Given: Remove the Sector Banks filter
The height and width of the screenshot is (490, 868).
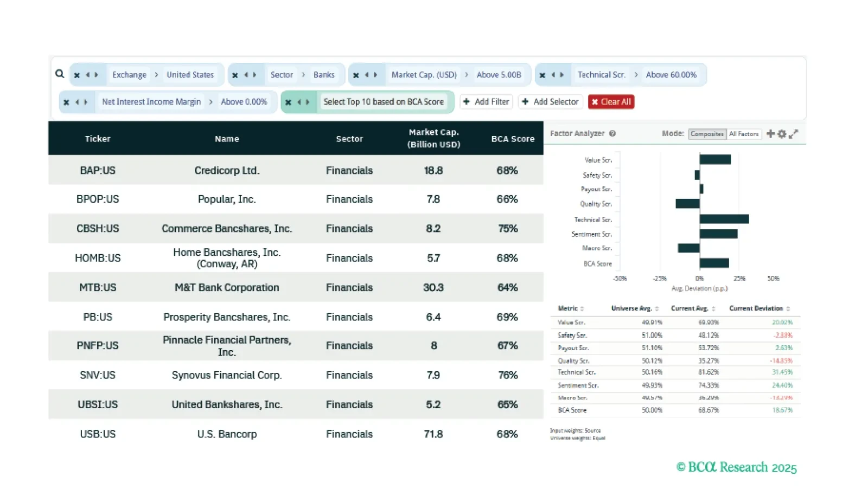Looking at the screenshot, I should pyautogui.click(x=235, y=75).
